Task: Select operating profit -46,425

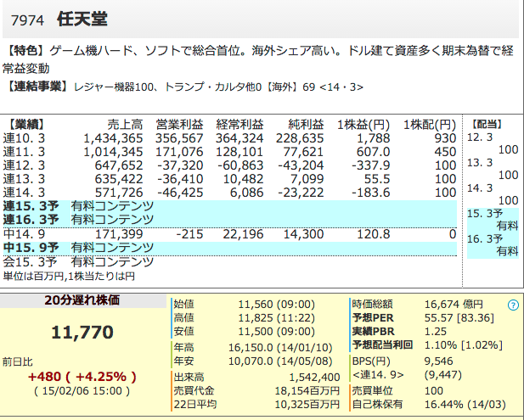Action: pyautogui.click(x=180, y=193)
